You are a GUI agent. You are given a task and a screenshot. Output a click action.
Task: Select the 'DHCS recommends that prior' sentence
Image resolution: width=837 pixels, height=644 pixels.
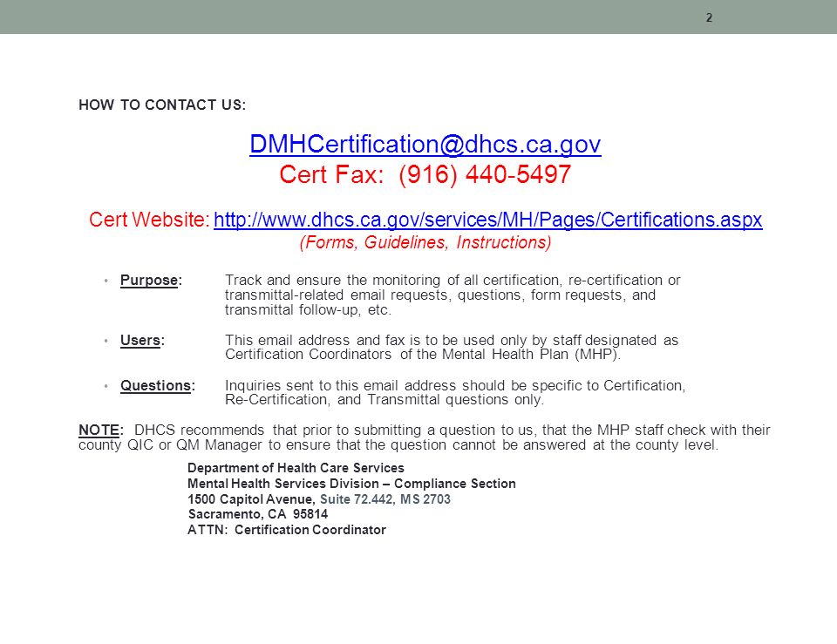[x=453, y=430]
